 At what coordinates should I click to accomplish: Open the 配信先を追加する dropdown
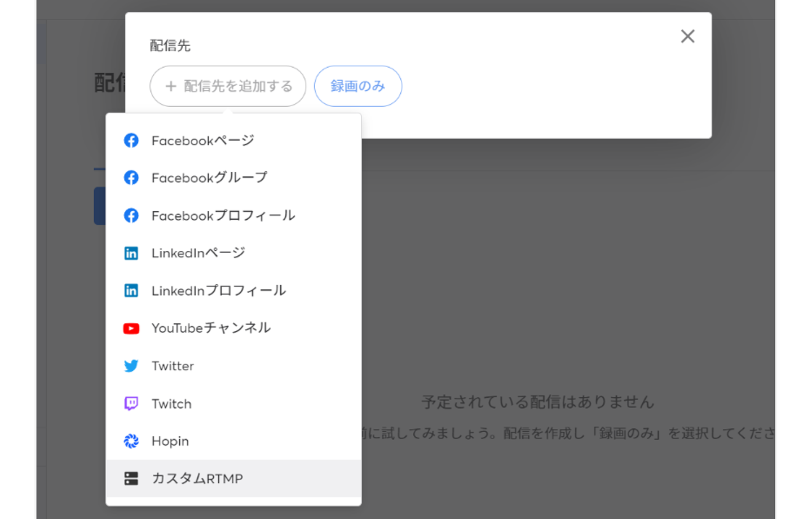tap(228, 86)
